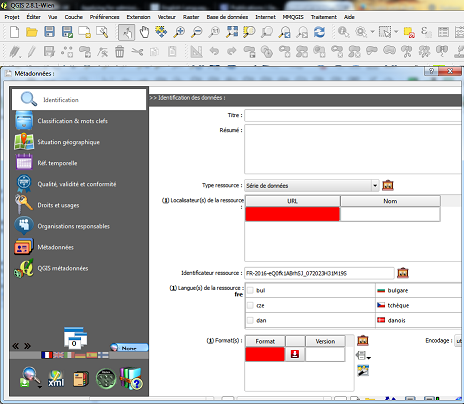Check the dan language checkbox

[x=250, y=320]
